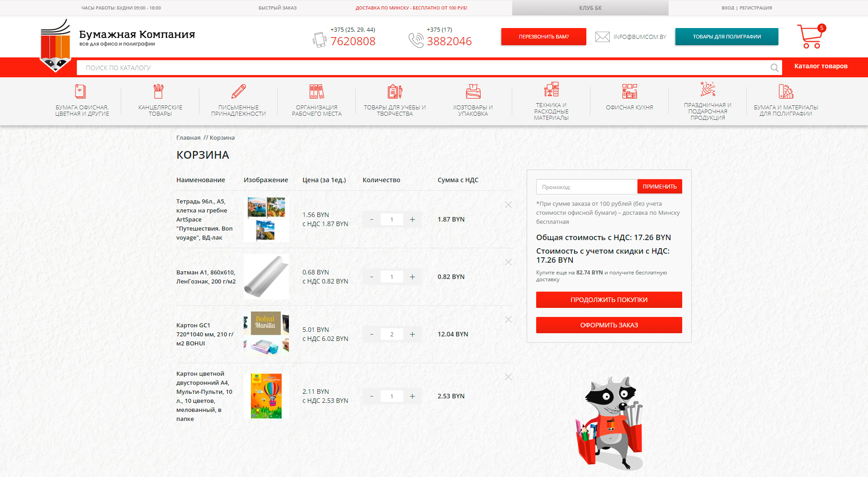The image size is (868, 477).
Task: Increase quantity of Картон GC1 BOHUI
Action: [x=412, y=334]
